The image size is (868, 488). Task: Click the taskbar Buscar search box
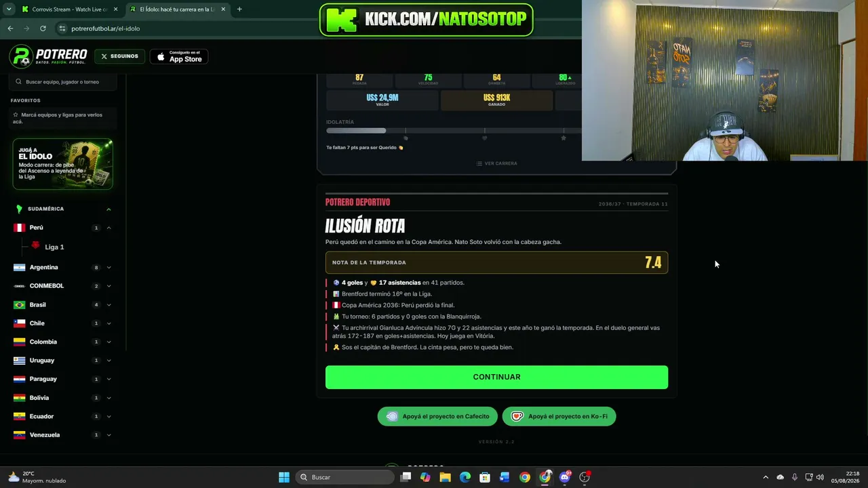pos(346,477)
